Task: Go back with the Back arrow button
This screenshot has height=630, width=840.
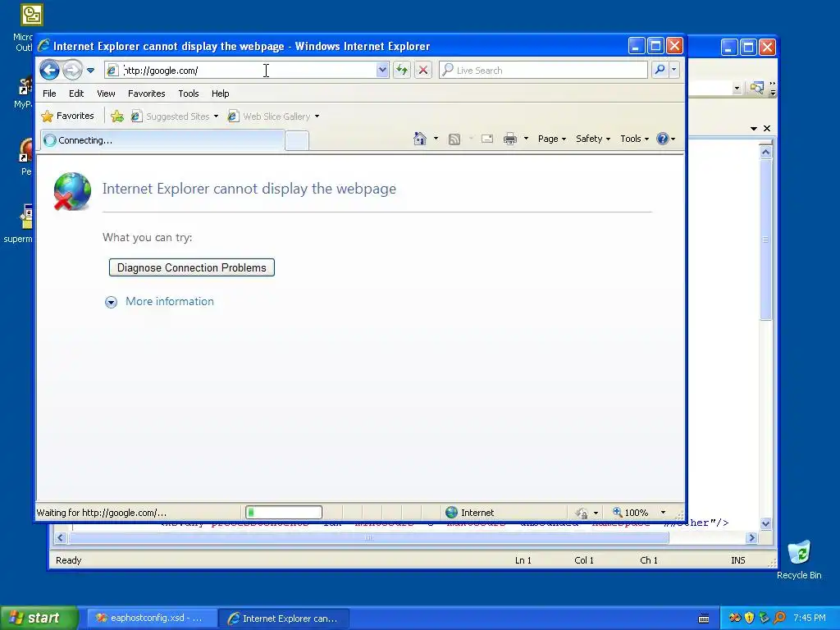Action: 50,71
